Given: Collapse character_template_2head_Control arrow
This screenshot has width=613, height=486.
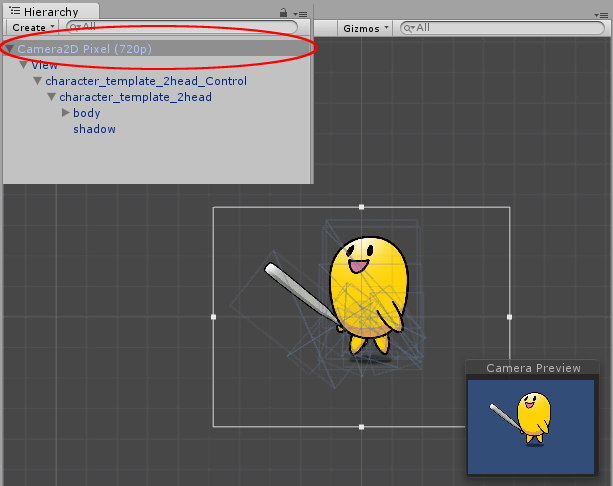Looking at the screenshot, I should pyautogui.click(x=38, y=81).
